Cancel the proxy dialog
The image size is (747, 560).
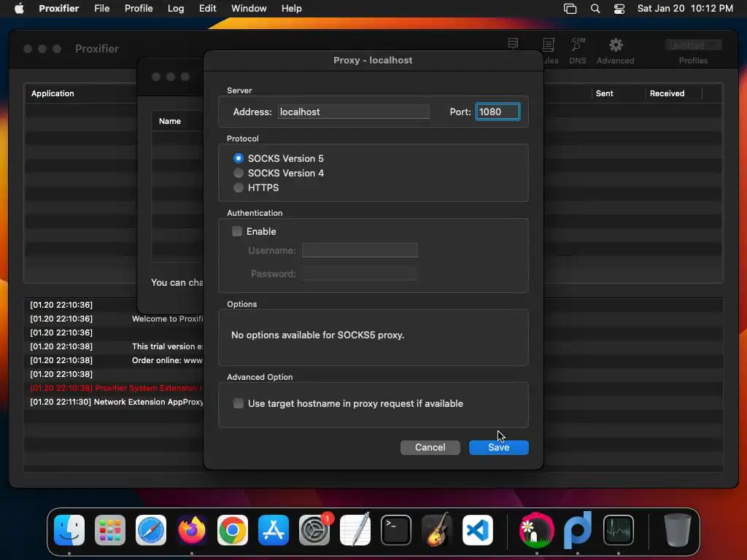[x=430, y=447]
